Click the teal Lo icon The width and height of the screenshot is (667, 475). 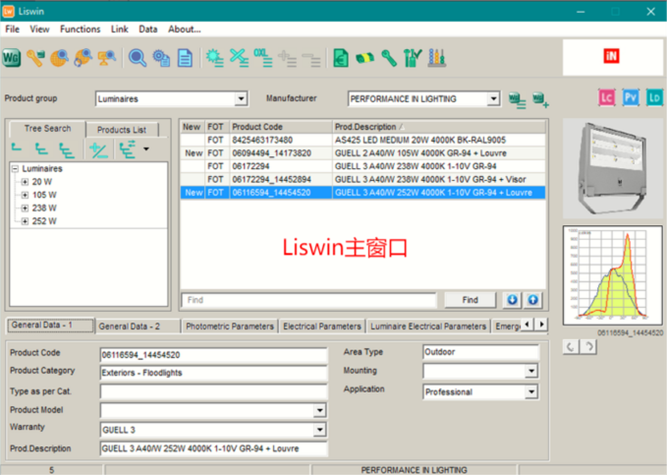tap(654, 98)
